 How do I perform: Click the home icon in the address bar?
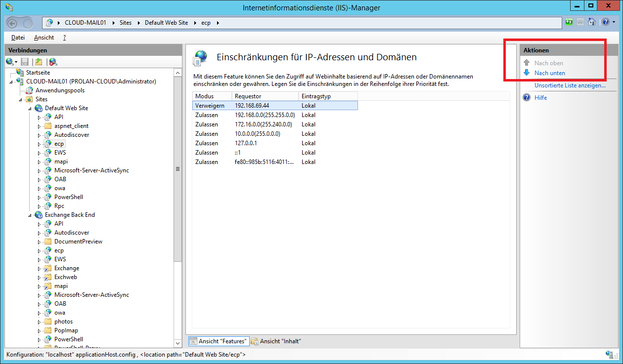[x=591, y=22]
